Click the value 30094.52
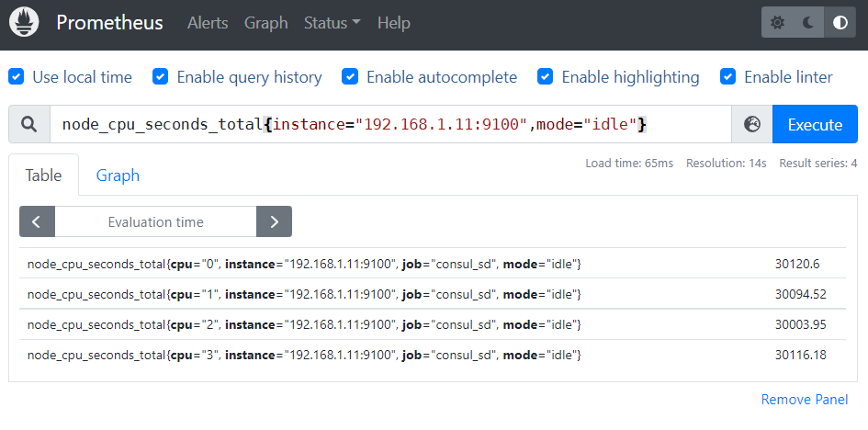This screenshot has width=868, height=430. pyautogui.click(x=800, y=294)
